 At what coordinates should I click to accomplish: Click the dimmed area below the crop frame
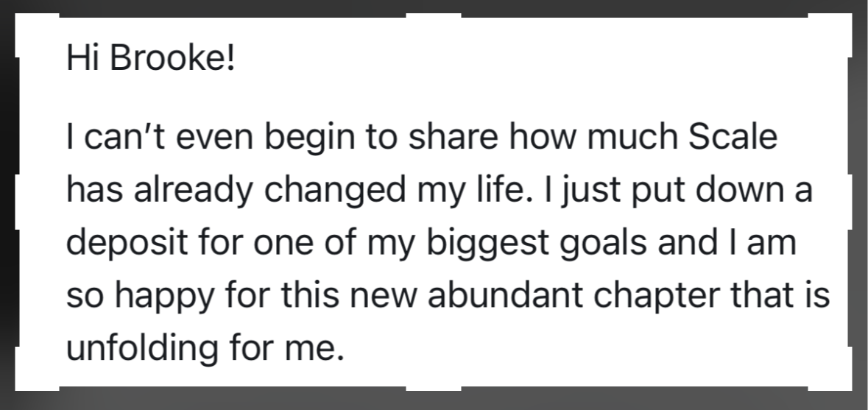434,401
